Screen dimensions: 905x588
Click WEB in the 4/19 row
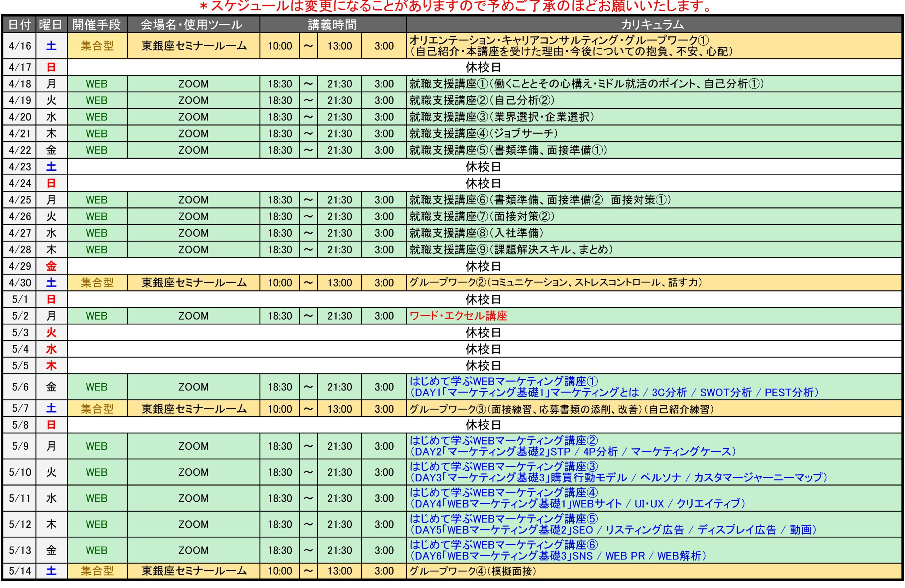click(x=97, y=100)
